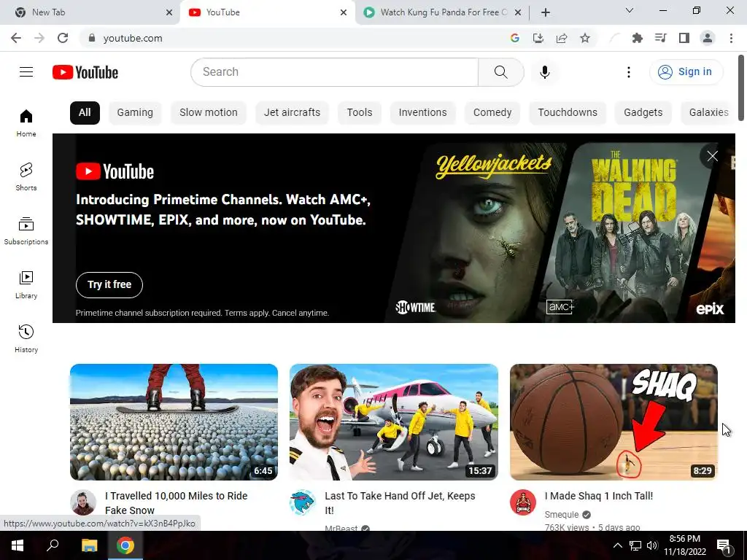Screen dimensions: 747x560
Task: Start voice search with the microphone icon
Action: [545, 72]
